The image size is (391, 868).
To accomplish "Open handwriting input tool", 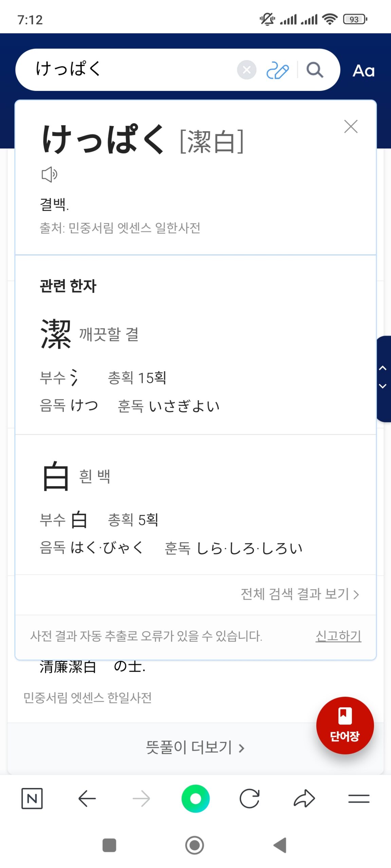I will click(x=277, y=70).
